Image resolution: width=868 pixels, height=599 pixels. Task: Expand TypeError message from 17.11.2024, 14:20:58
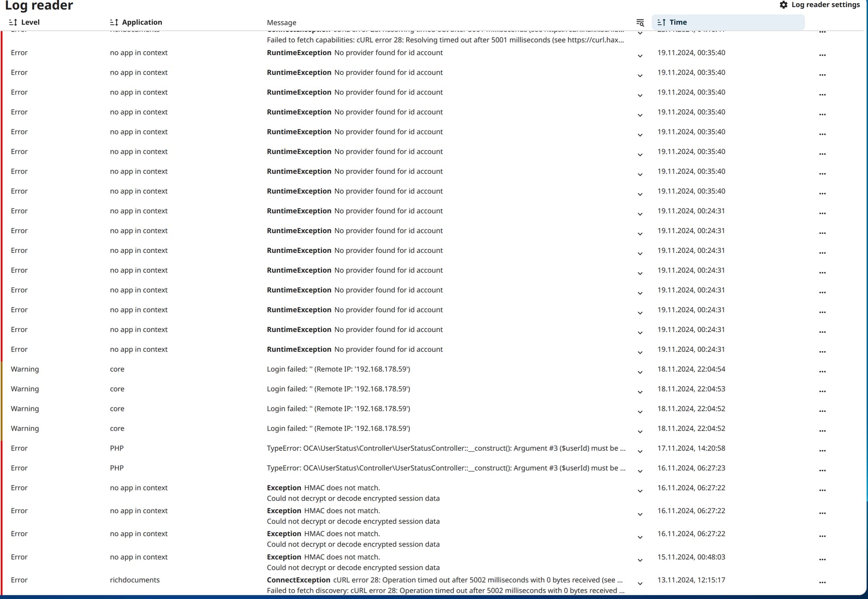tap(640, 451)
